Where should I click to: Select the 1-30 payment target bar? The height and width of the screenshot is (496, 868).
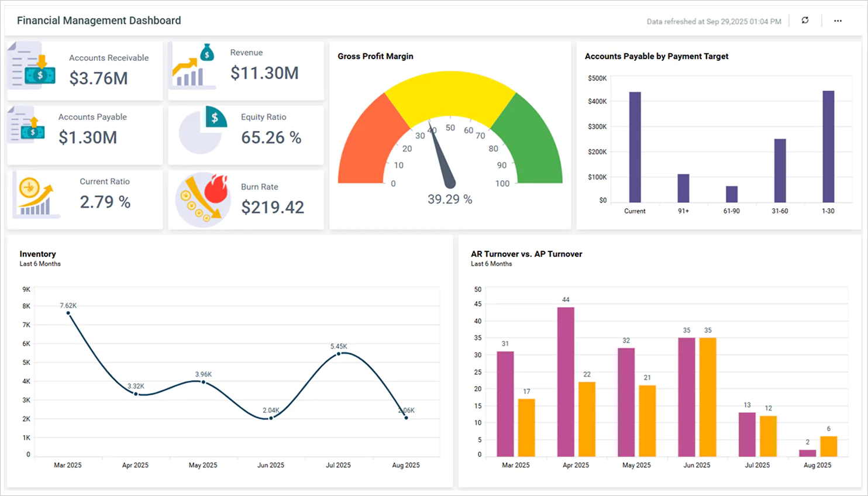(828, 147)
